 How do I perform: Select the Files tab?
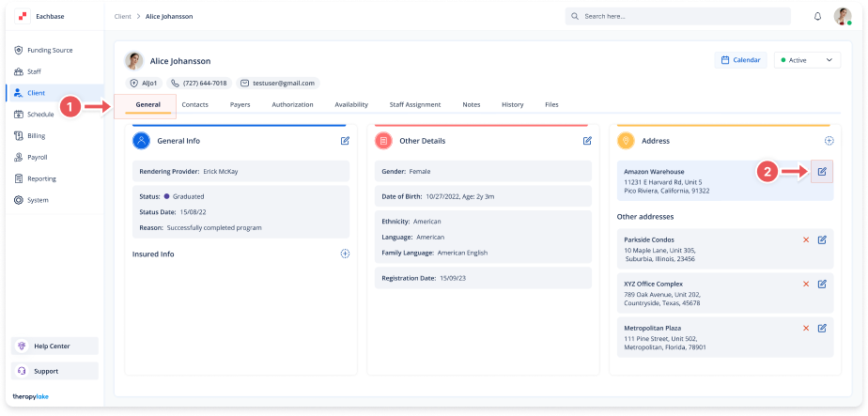tap(551, 104)
